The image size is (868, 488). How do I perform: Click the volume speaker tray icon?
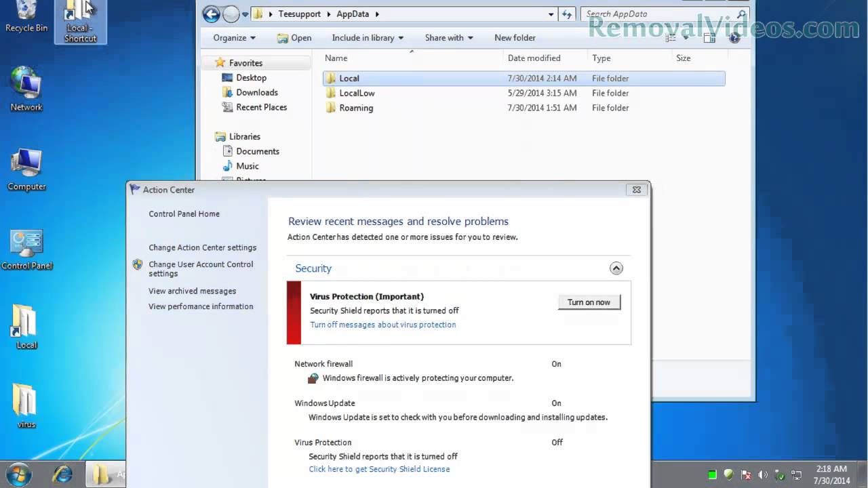[x=764, y=475]
